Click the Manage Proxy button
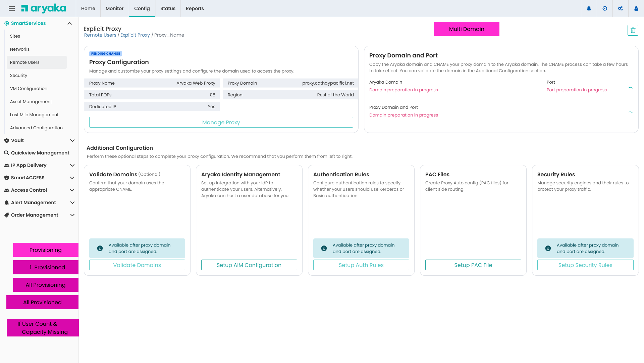This screenshot has height=363, width=644. (x=221, y=123)
